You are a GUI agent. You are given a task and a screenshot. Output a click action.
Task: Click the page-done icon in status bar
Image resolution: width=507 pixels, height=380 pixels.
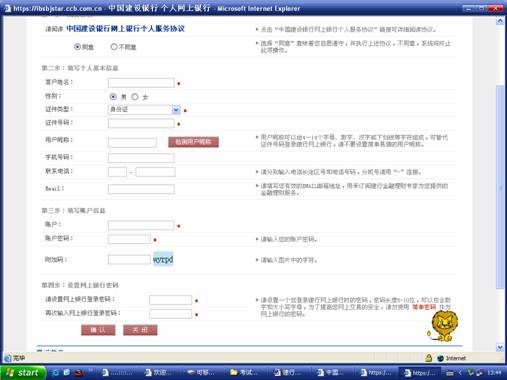[8, 358]
